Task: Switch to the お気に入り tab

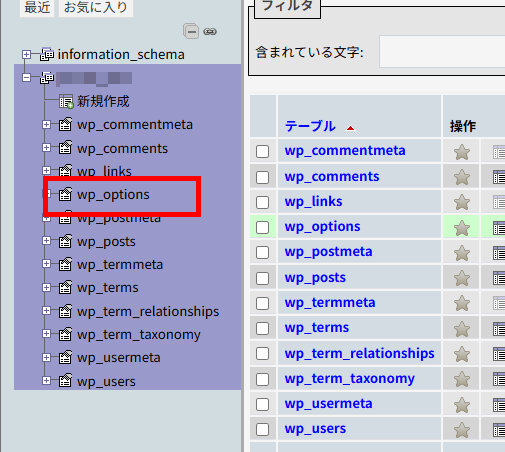Action: pyautogui.click(x=96, y=7)
